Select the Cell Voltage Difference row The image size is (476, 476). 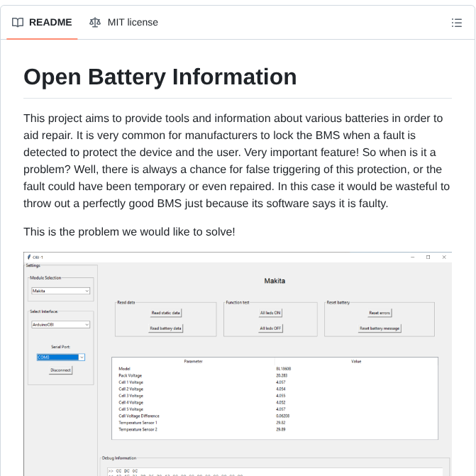(x=275, y=416)
